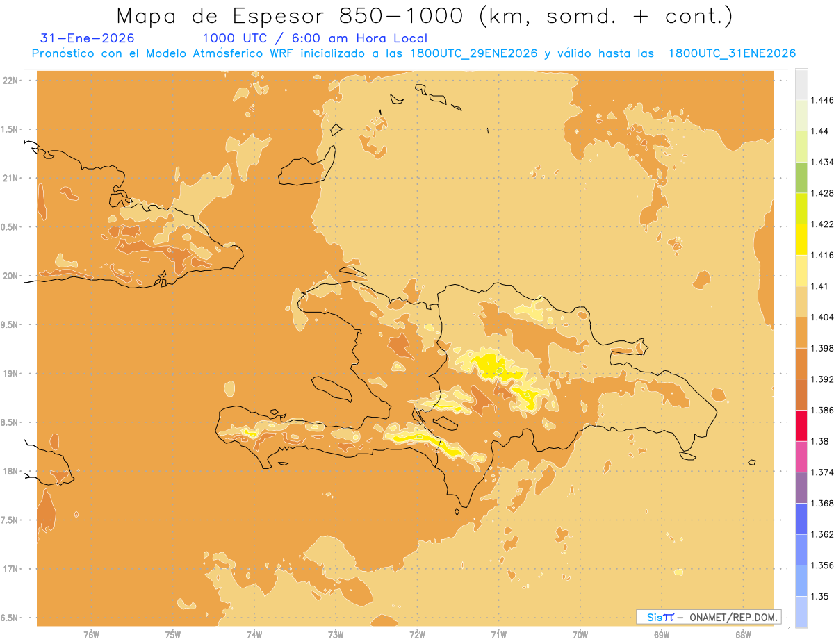This screenshot has height=644, width=834.
Task: Click the latitude axis label '18N'
Action: click(11, 471)
